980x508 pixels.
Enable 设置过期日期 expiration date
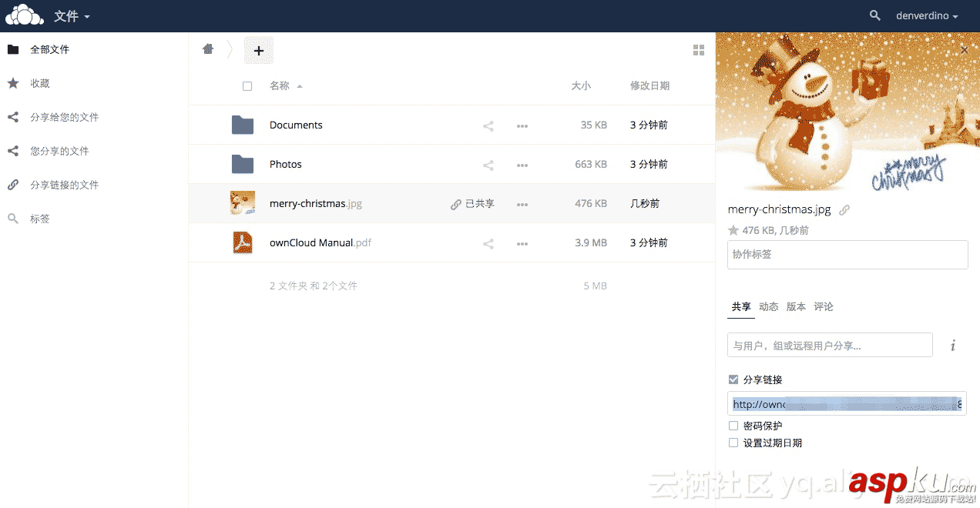point(733,443)
